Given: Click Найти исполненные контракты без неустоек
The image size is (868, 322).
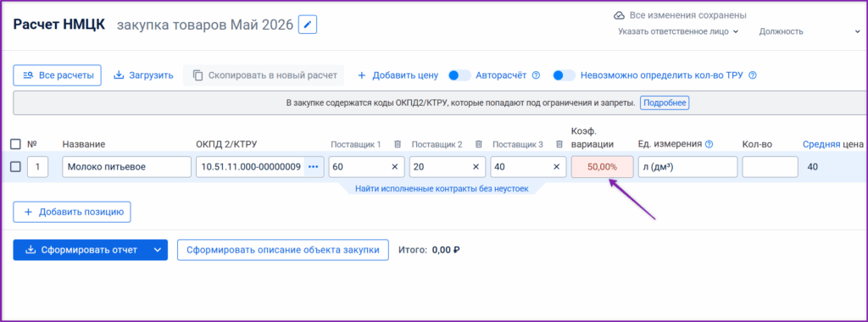Looking at the screenshot, I should (x=442, y=189).
